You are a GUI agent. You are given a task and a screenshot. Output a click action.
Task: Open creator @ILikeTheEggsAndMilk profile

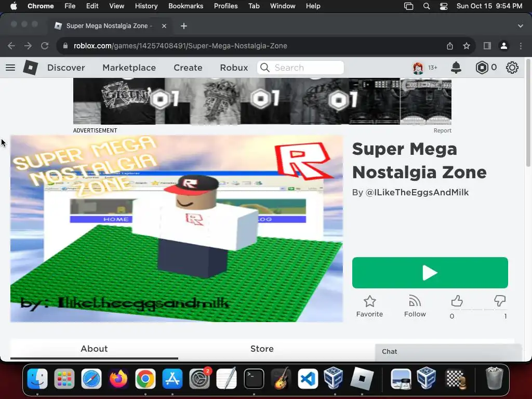417,192
